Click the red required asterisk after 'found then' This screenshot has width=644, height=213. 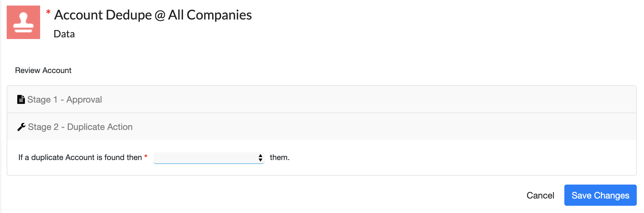coord(146,156)
